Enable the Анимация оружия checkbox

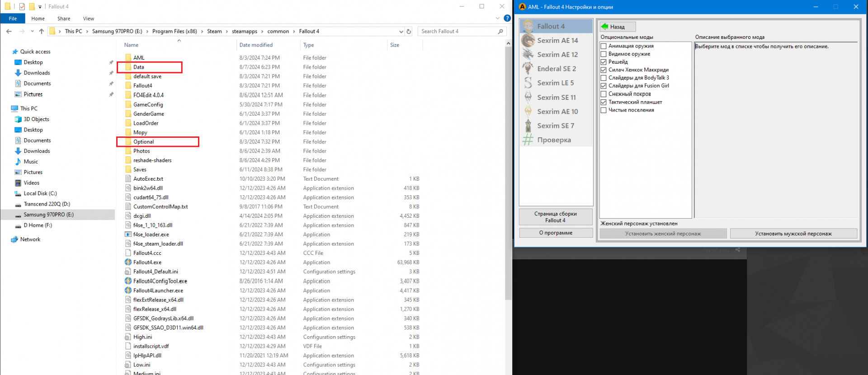click(x=604, y=46)
